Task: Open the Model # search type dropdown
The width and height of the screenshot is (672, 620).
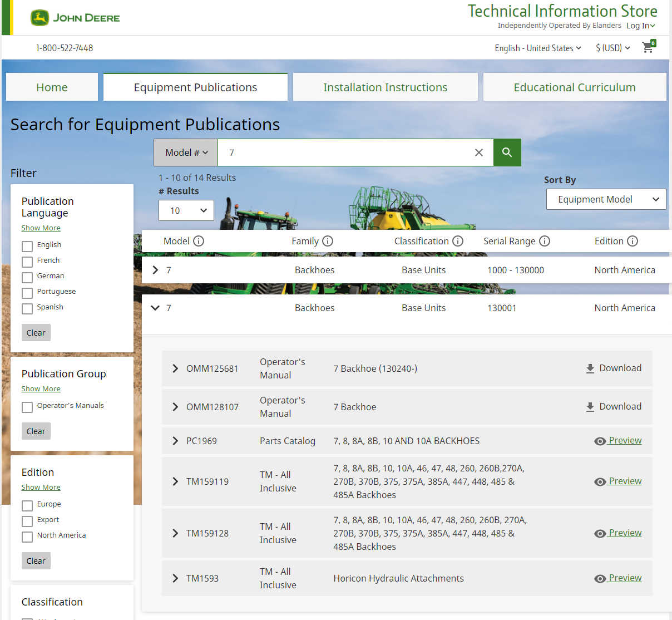Action: click(186, 152)
